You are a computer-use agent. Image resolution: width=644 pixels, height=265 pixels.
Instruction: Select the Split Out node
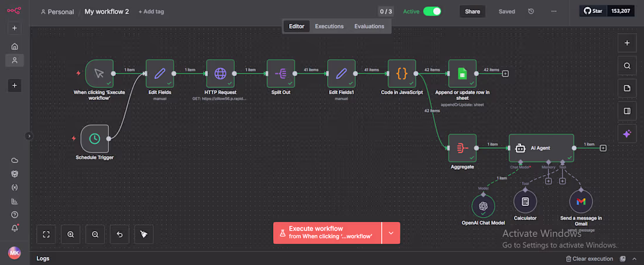(x=281, y=74)
